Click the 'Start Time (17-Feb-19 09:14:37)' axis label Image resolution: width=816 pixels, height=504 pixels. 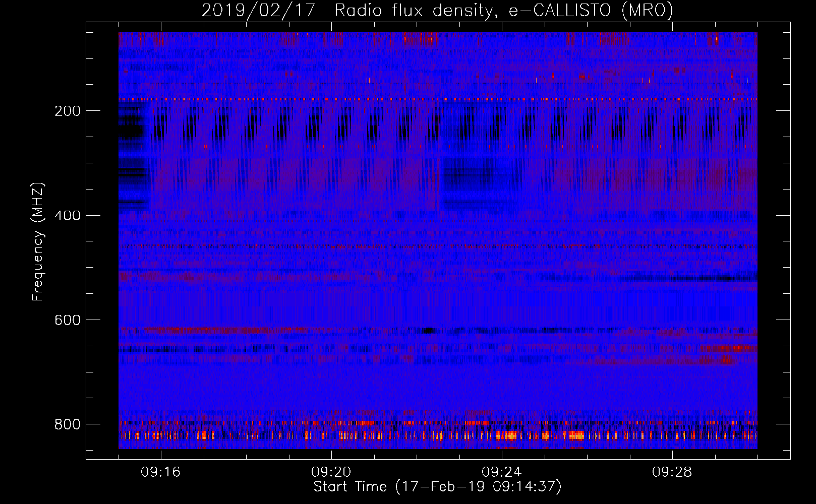[437, 487]
